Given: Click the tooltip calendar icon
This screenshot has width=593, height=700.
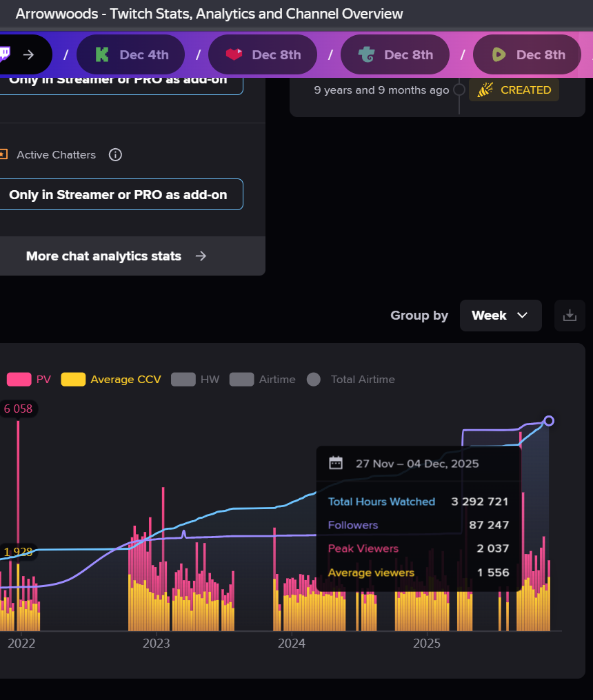Looking at the screenshot, I should (x=336, y=463).
